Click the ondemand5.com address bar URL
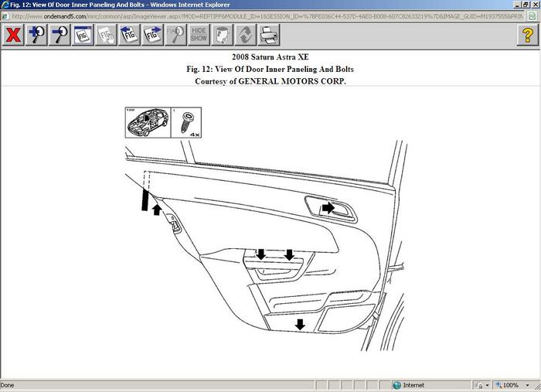This screenshot has width=541, height=392. coord(267,16)
